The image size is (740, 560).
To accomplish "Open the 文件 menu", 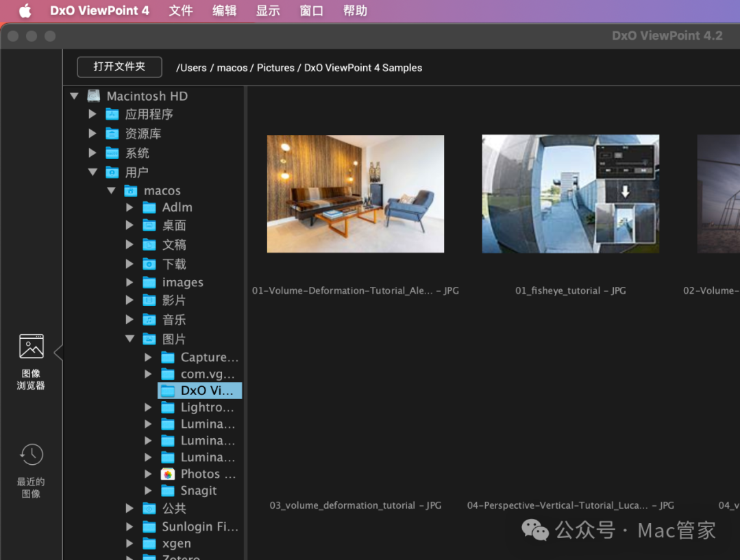I will [181, 11].
